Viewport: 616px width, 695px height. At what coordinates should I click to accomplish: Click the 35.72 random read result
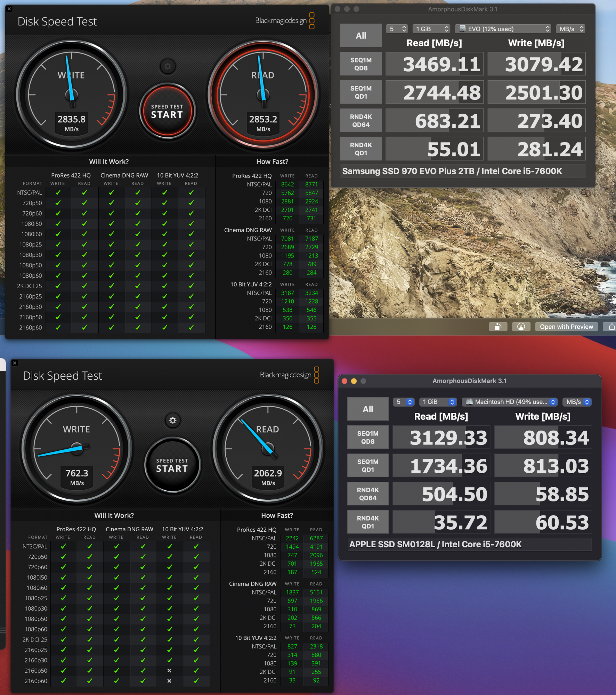441,522
